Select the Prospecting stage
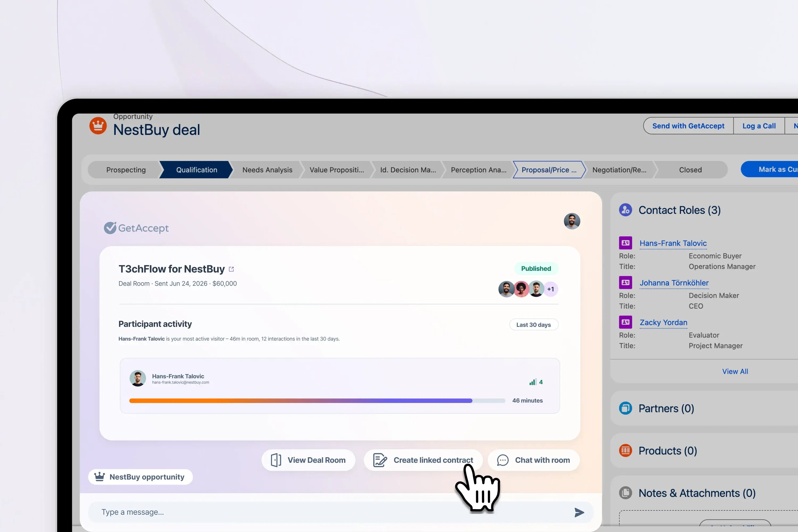798x532 pixels. tap(126, 170)
